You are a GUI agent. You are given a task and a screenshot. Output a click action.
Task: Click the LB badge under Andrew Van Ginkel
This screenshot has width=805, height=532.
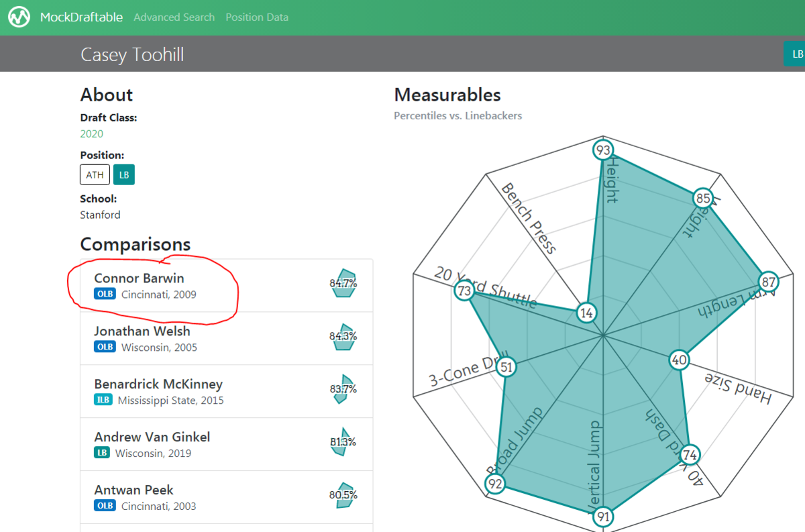[102, 453]
